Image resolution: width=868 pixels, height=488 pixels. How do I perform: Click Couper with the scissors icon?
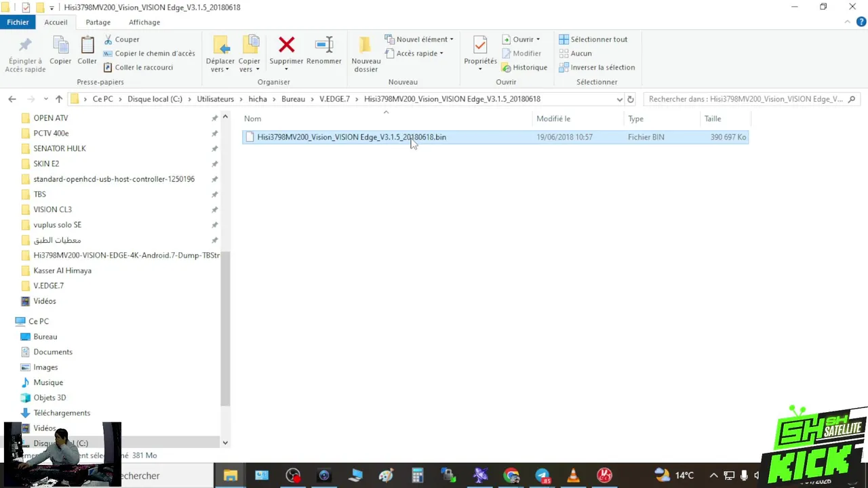click(121, 39)
